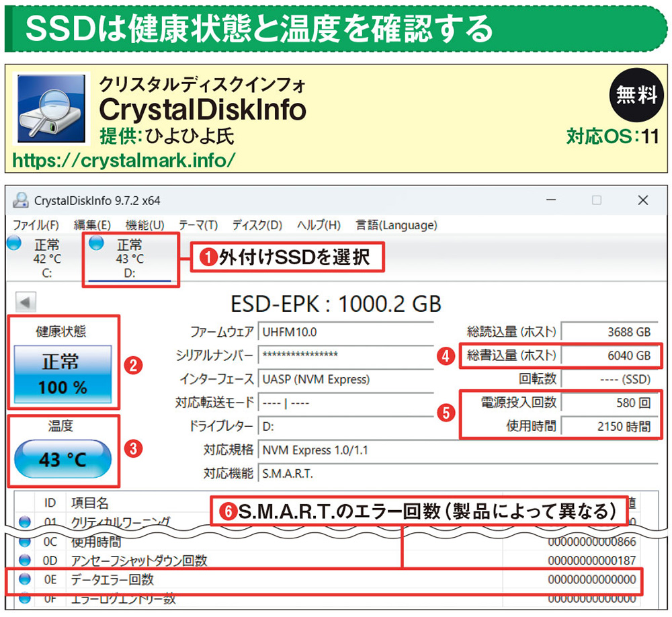Click the 回転数 value ---- (SSD)

pyautogui.click(x=610, y=379)
